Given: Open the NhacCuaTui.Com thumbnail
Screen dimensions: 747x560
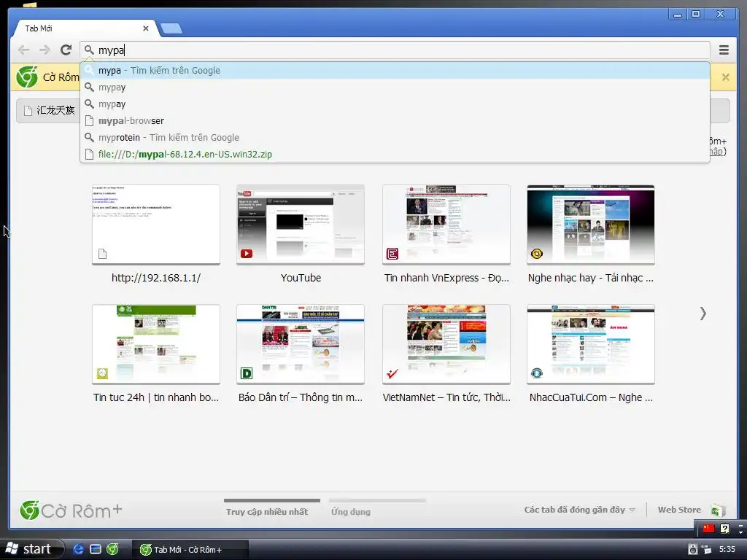Looking at the screenshot, I should click(591, 344).
